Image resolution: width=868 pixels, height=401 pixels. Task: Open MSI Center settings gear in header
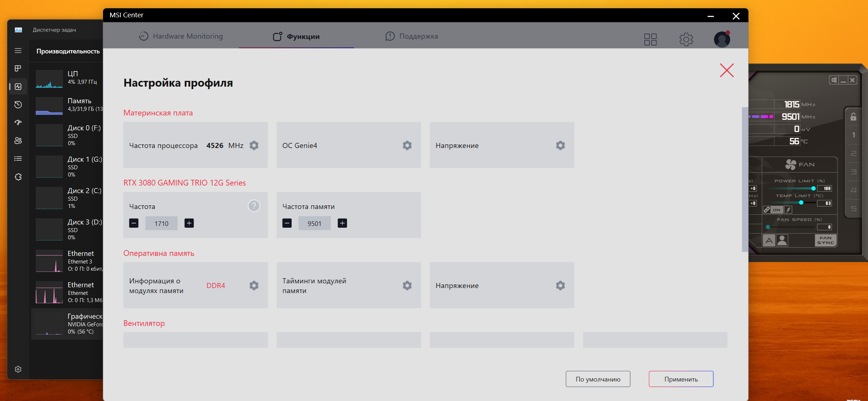(686, 39)
